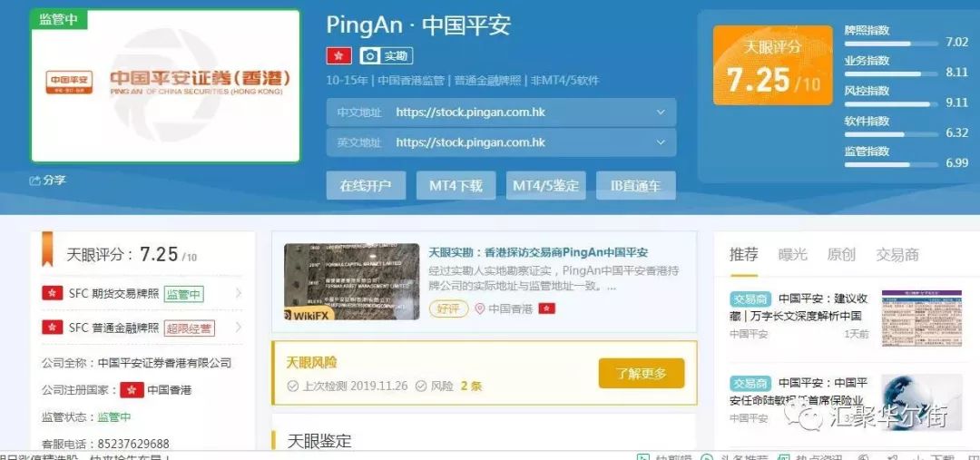Expand the SFC 期货交易牌照 row arrow

(x=238, y=293)
